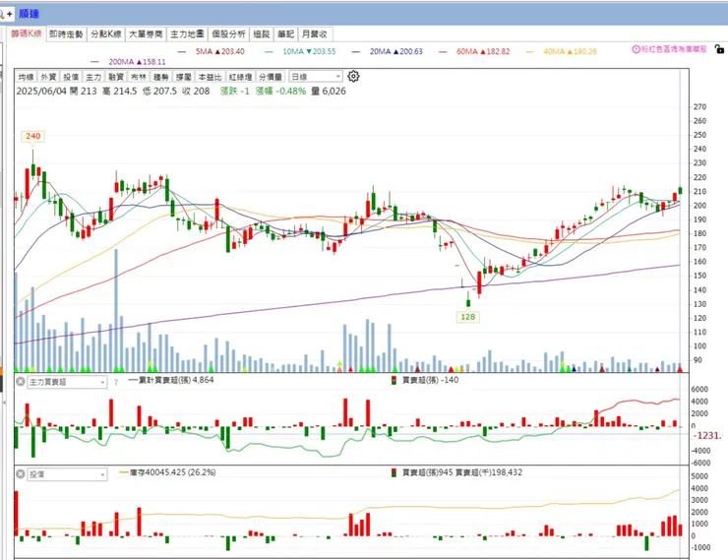Click the 60MA ▲182.82 legend text
Viewport: 728px width, 560px height.
coord(483,51)
